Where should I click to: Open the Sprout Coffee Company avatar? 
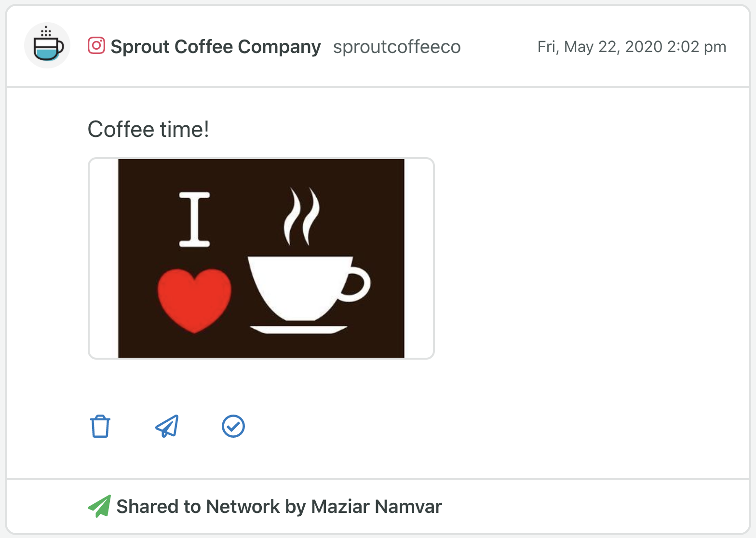tap(47, 45)
